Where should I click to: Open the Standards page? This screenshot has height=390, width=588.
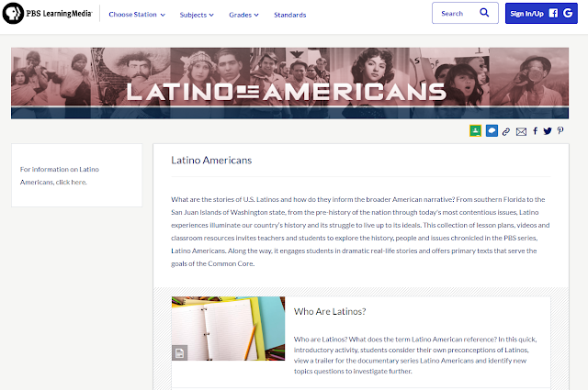[290, 15]
